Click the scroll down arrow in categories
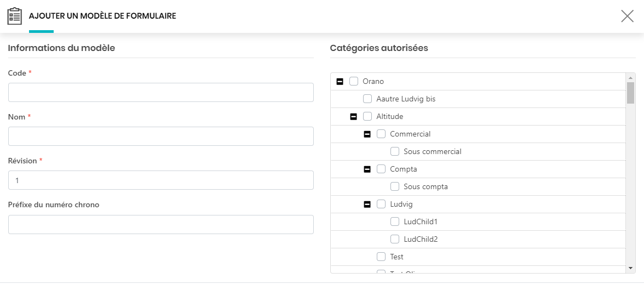 (x=630, y=268)
